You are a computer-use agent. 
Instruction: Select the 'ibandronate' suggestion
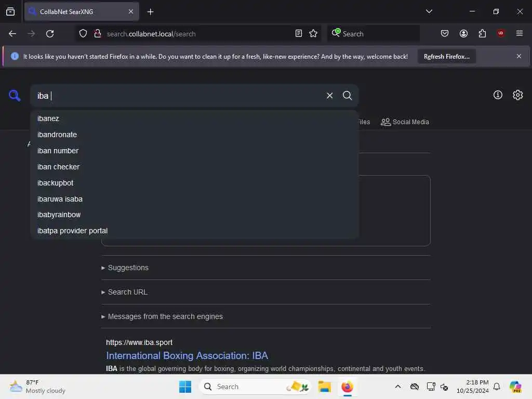coord(194,135)
